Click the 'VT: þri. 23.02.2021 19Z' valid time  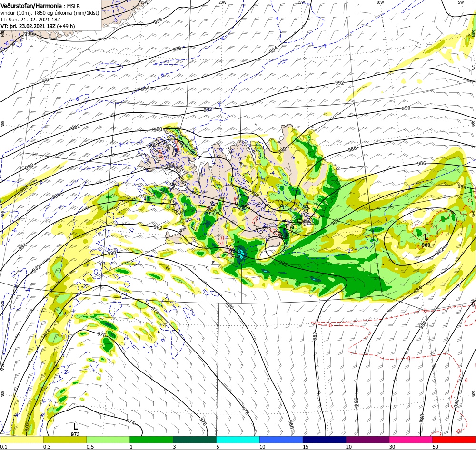28,26
